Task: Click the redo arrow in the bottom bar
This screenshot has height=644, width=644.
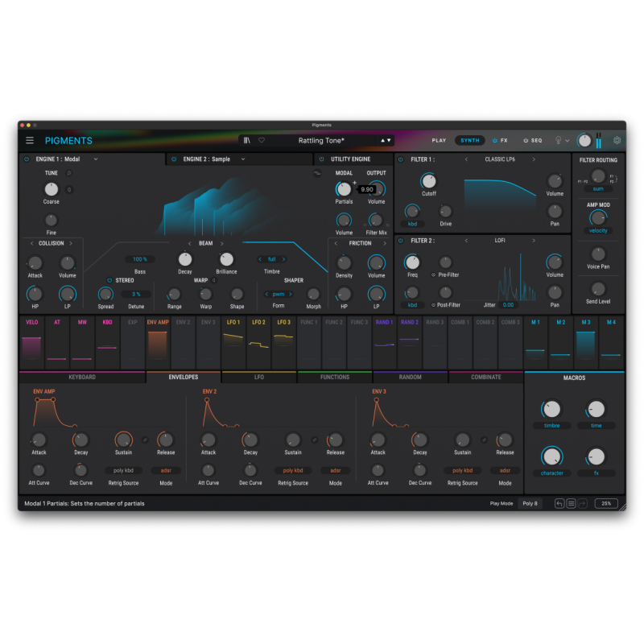Action: (x=583, y=502)
